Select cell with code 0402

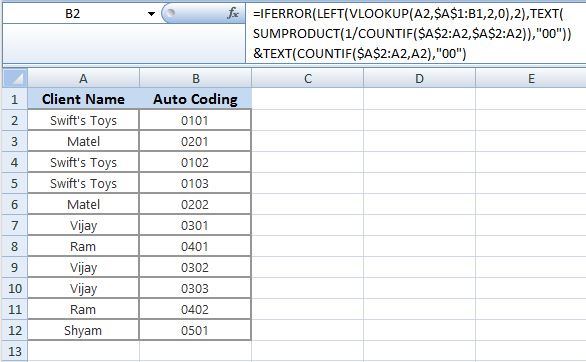pyautogui.click(x=195, y=309)
